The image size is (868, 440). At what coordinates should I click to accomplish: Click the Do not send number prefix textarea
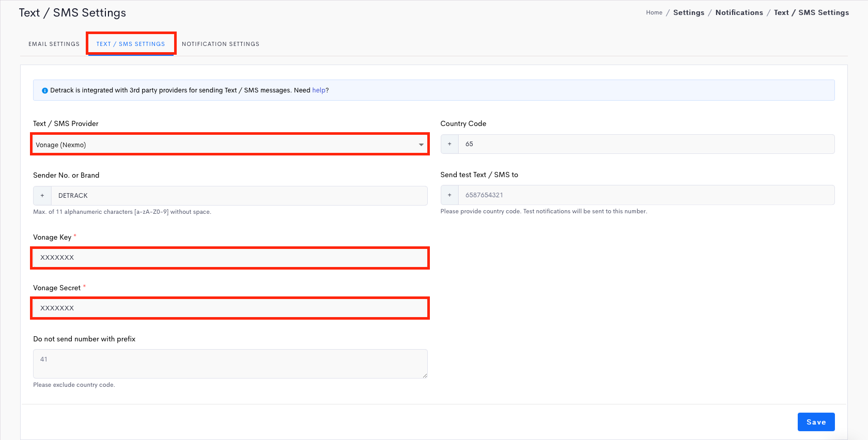230,364
